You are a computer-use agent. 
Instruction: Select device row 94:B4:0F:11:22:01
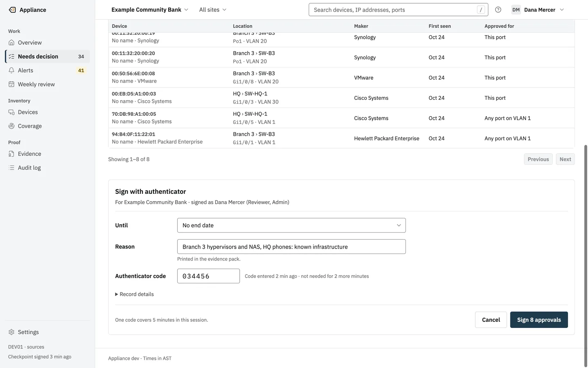click(x=341, y=138)
